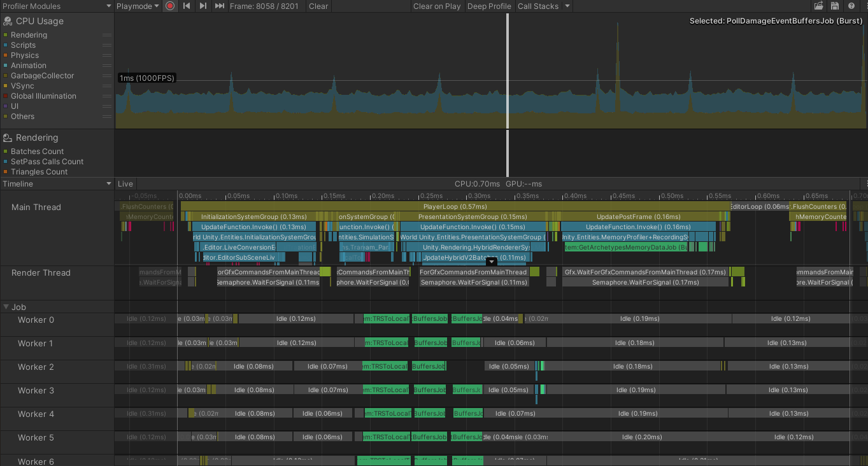Viewport: 868px width, 466px height.
Task: Open the Call Stacks menu
Action: click(539, 6)
